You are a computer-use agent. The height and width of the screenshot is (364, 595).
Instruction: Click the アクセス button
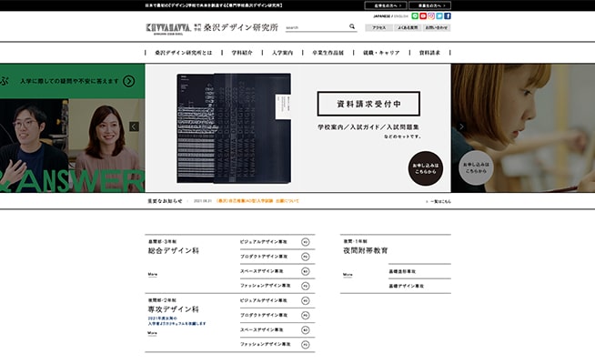point(378,27)
